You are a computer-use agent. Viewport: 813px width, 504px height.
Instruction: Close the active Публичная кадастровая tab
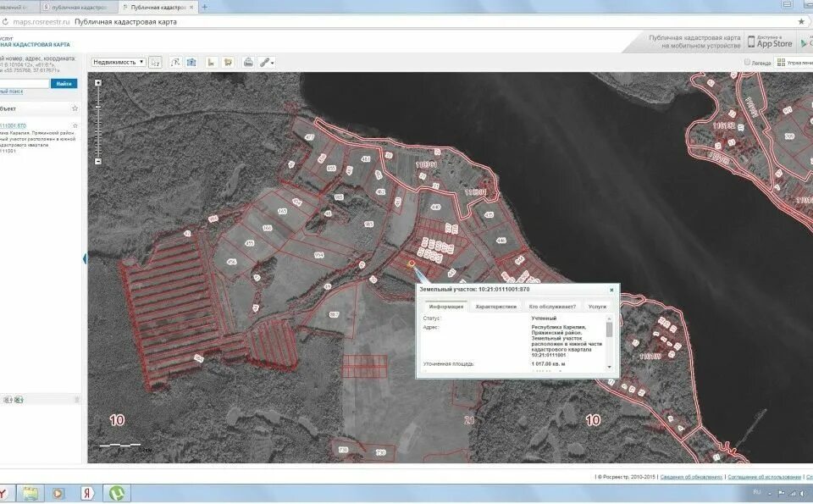[192, 8]
